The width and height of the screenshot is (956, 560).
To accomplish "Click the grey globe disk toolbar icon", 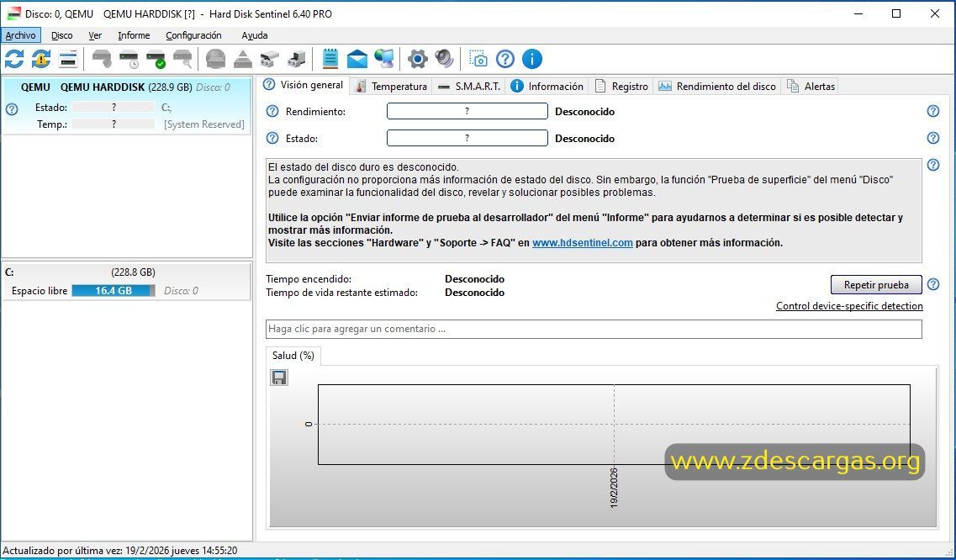I will point(216,59).
